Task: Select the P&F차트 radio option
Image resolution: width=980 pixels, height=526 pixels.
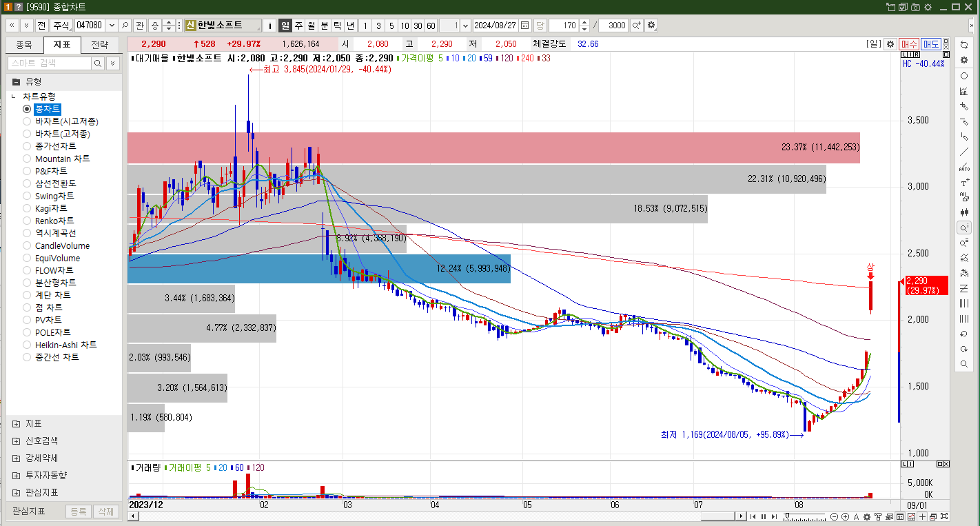Action: pos(27,171)
